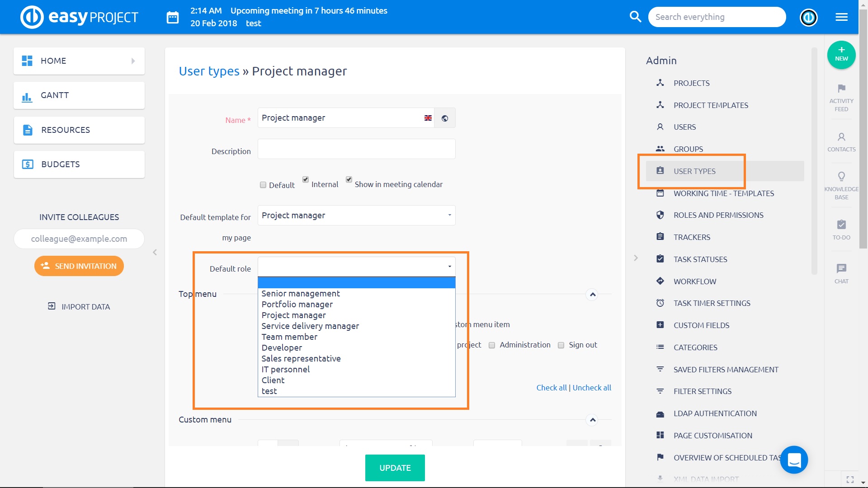Click the colleague email invitation field
This screenshot has height=488, width=868.
pos(79,239)
